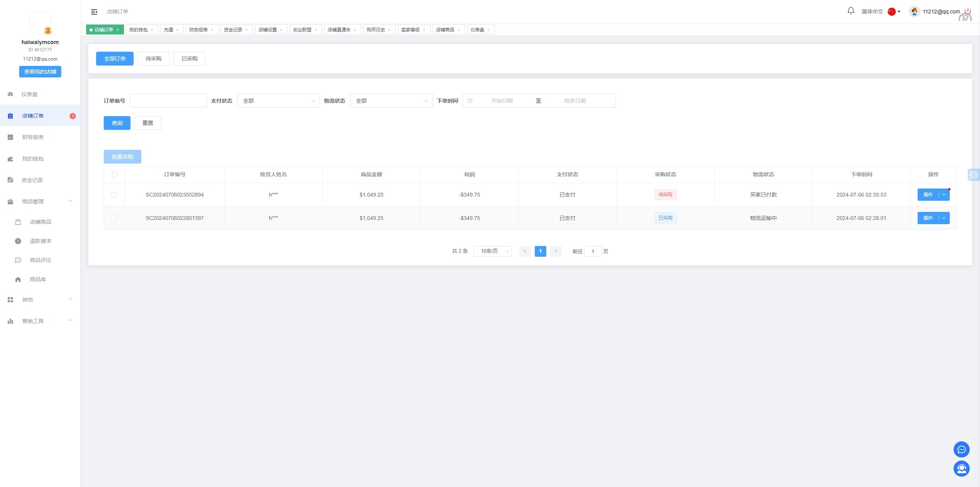Open the customer service headset icon

961,469
